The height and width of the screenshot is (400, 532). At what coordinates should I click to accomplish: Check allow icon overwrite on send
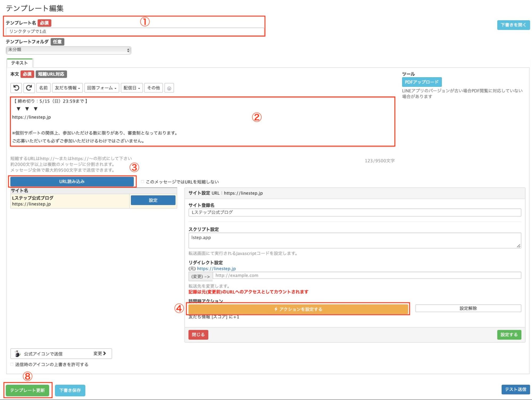point(12,364)
